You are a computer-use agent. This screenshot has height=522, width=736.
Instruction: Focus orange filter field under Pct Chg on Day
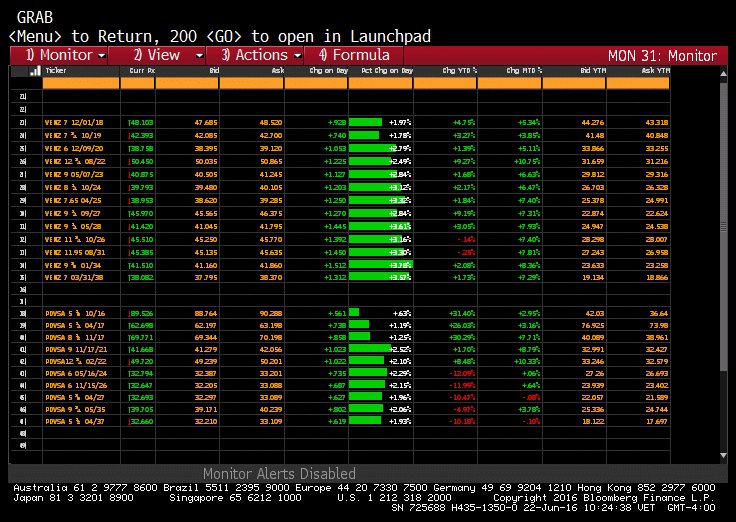tap(381, 83)
